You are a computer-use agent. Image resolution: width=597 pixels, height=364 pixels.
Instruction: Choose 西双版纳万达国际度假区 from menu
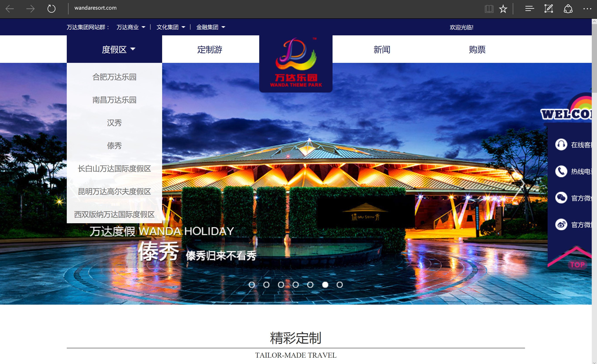click(114, 215)
